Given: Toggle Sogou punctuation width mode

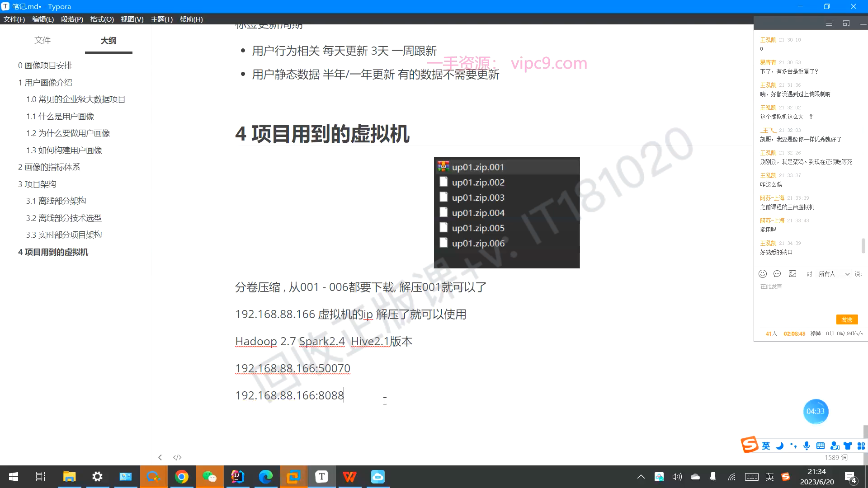Looking at the screenshot, I should tap(793, 446).
